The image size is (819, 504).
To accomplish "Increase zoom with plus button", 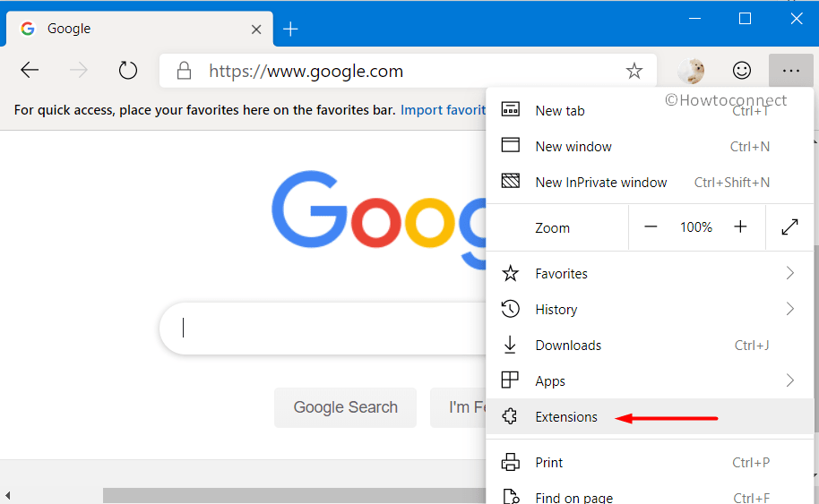I will tap(740, 227).
